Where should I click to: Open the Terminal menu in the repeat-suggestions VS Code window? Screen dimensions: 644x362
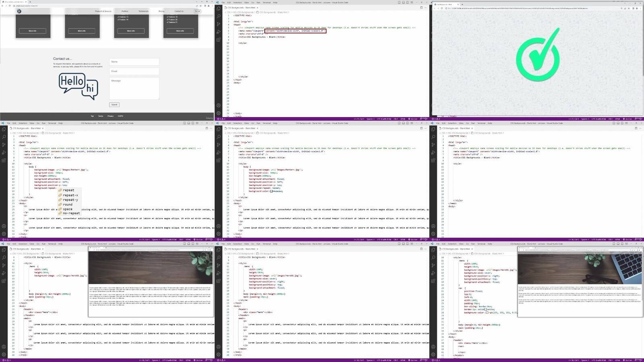[x=52, y=123]
